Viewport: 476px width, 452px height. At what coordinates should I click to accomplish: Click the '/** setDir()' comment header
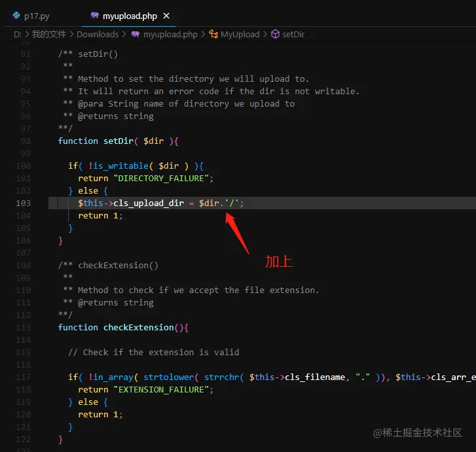[88, 54]
